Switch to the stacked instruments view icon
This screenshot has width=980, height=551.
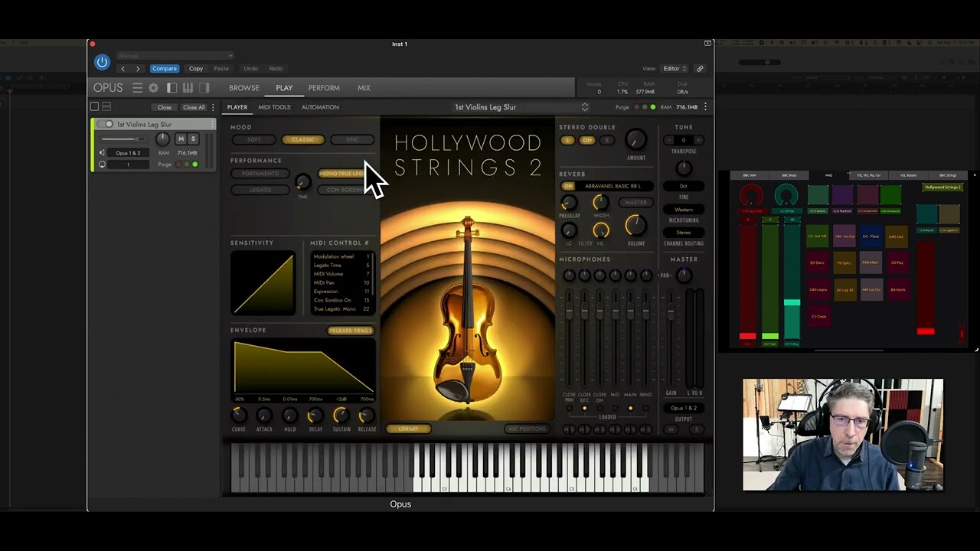106,106
